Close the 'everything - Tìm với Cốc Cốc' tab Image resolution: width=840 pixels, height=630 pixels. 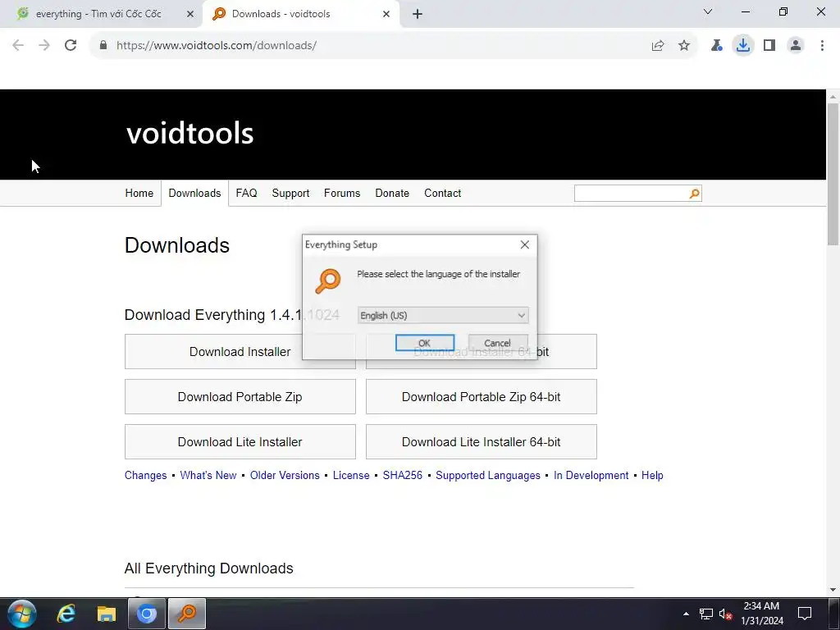pyautogui.click(x=189, y=14)
